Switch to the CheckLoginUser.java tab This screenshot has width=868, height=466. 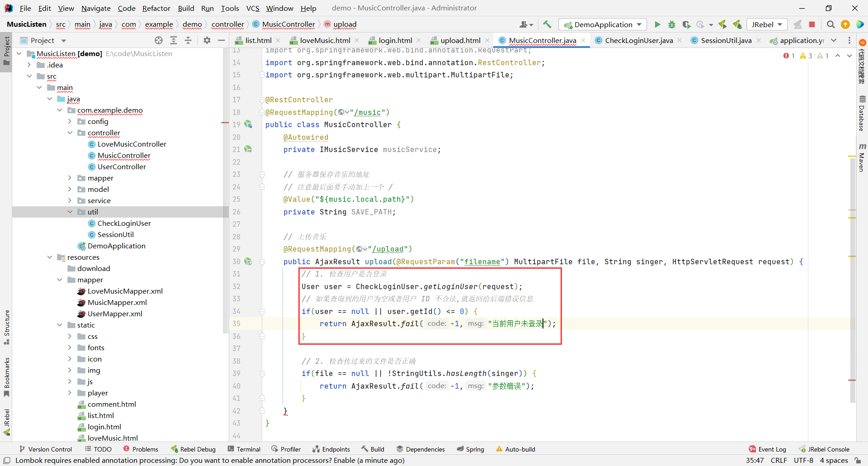tap(638, 40)
